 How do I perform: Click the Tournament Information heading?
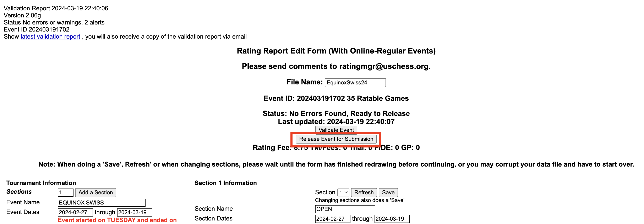[x=41, y=183]
